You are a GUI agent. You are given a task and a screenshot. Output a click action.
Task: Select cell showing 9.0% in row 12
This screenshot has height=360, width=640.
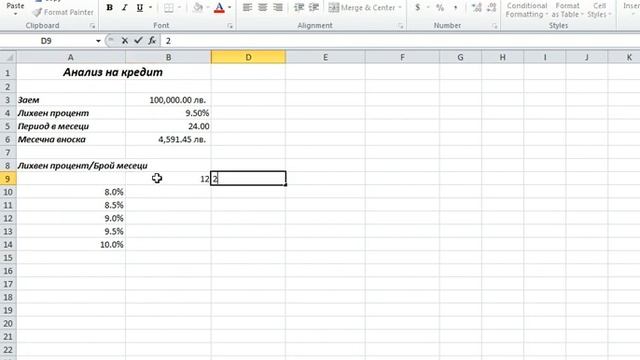71,218
